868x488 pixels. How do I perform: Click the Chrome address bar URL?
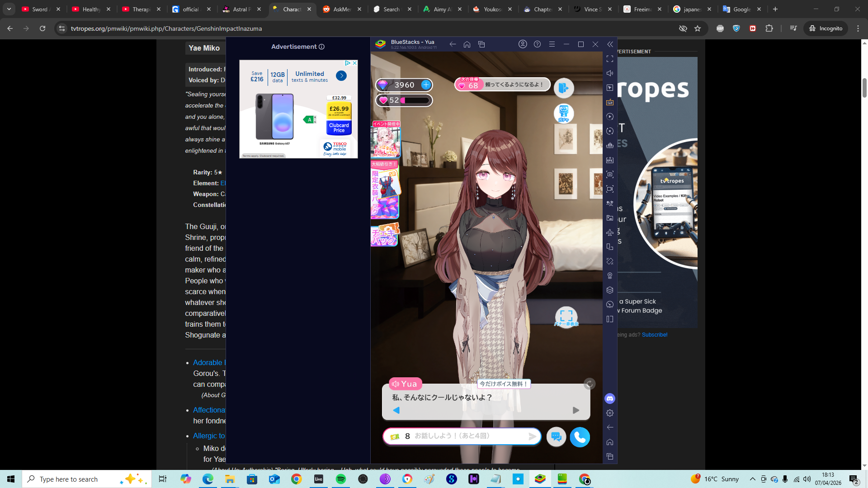tap(166, 28)
